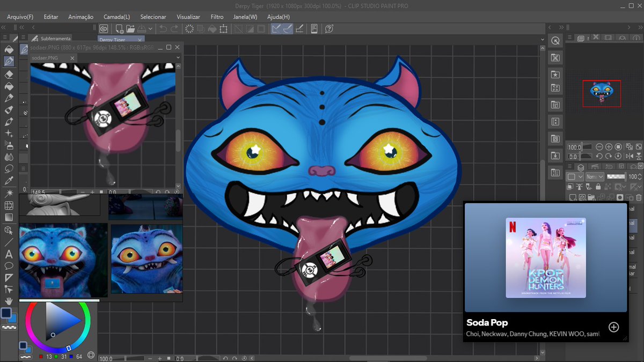
Task: Toggle Set as Reference Layer lighthouse icon
Action: pos(580,187)
